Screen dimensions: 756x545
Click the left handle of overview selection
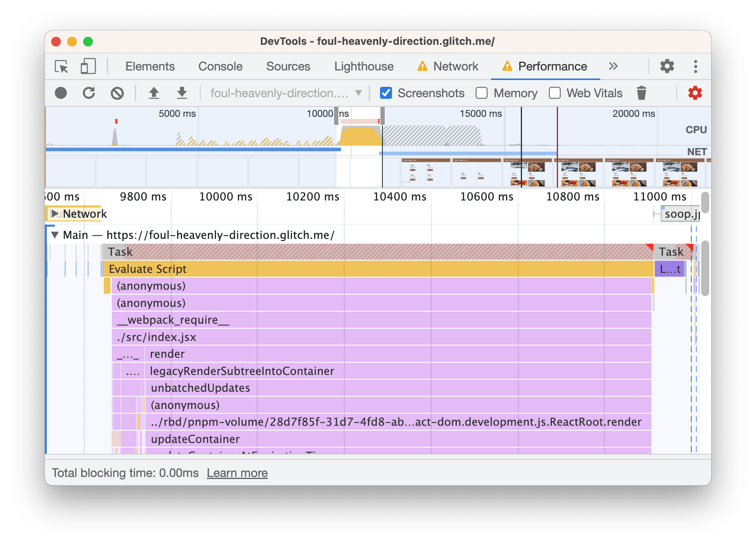click(336, 116)
